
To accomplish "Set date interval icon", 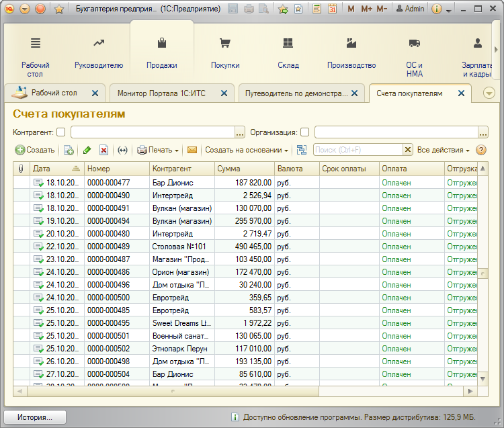I will point(122,150).
